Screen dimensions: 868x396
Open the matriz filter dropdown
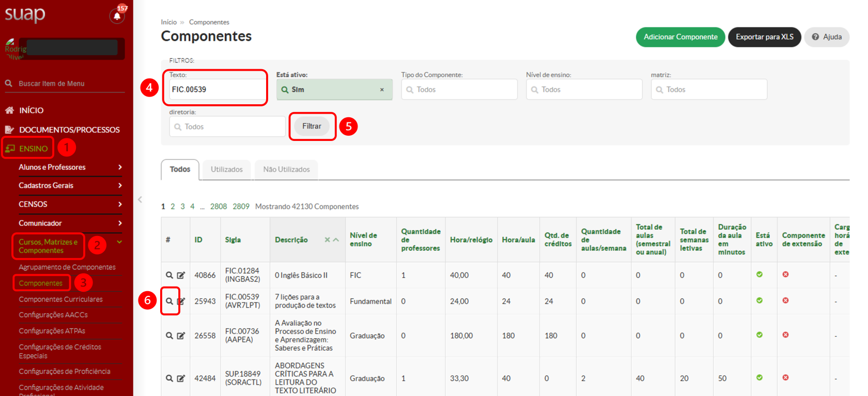[x=709, y=89]
